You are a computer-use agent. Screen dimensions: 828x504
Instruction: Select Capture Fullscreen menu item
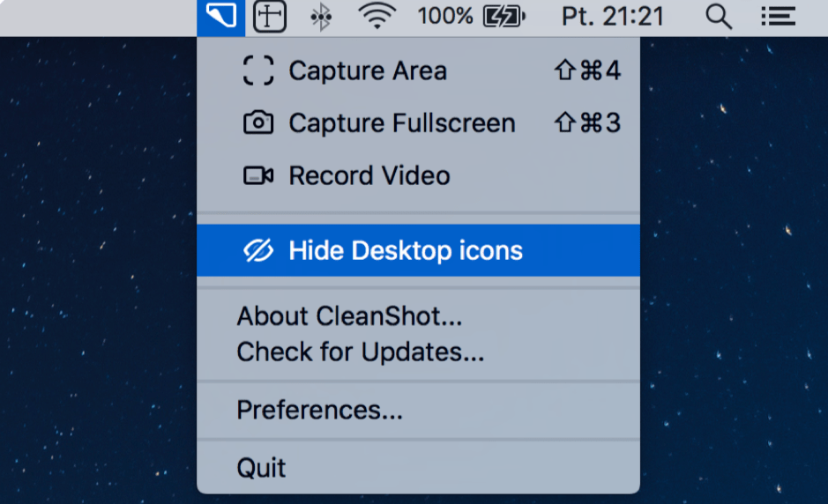point(418,123)
